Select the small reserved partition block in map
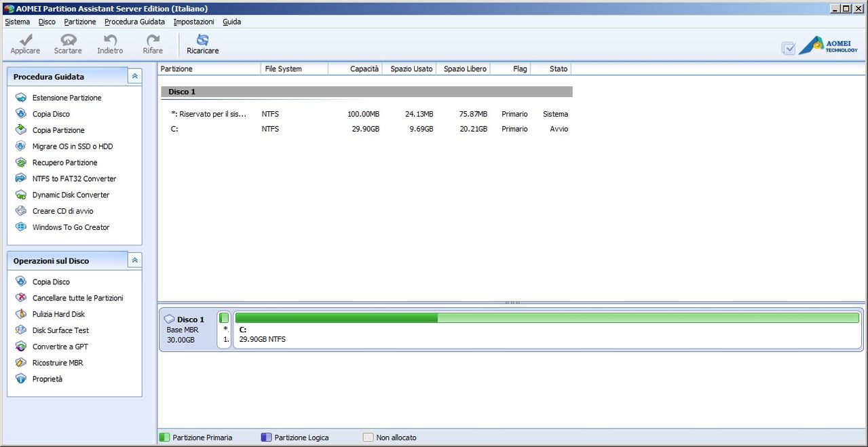 pyautogui.click(x=224, y=329)
